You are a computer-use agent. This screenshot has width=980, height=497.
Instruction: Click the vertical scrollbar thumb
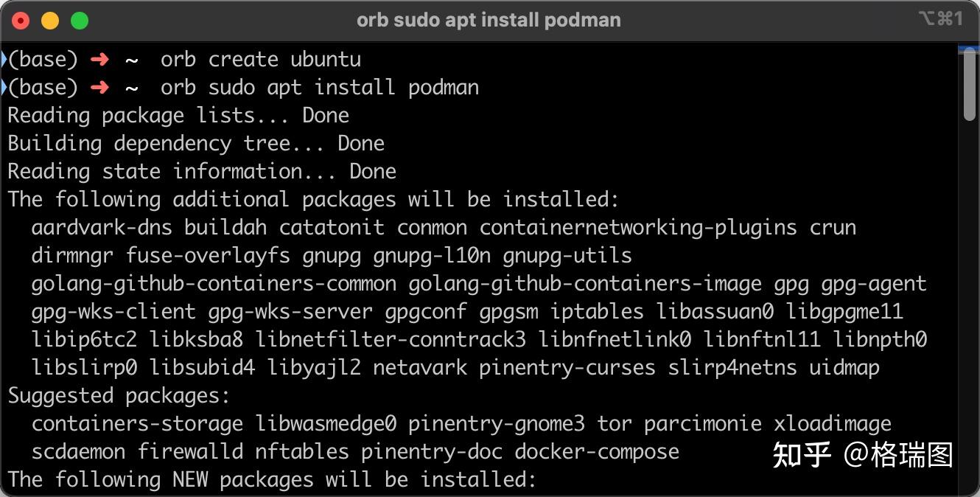pyautogui.click(x=970, y=85)
